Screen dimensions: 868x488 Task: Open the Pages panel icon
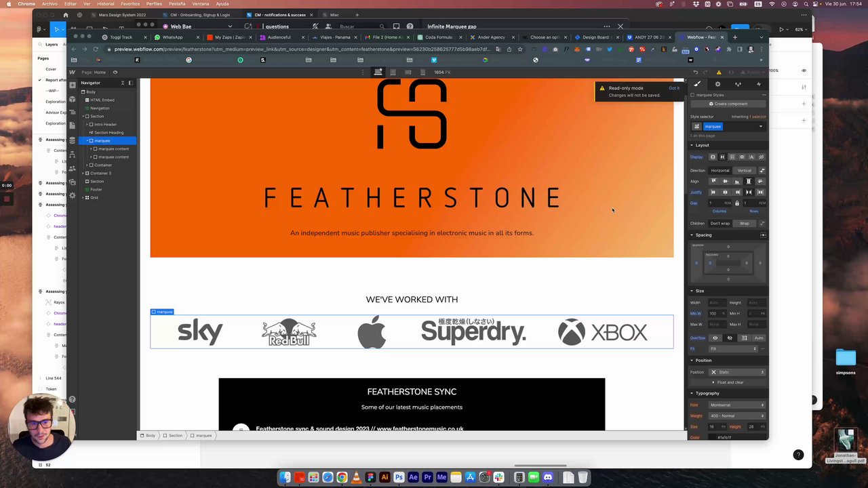pos(73,127)
